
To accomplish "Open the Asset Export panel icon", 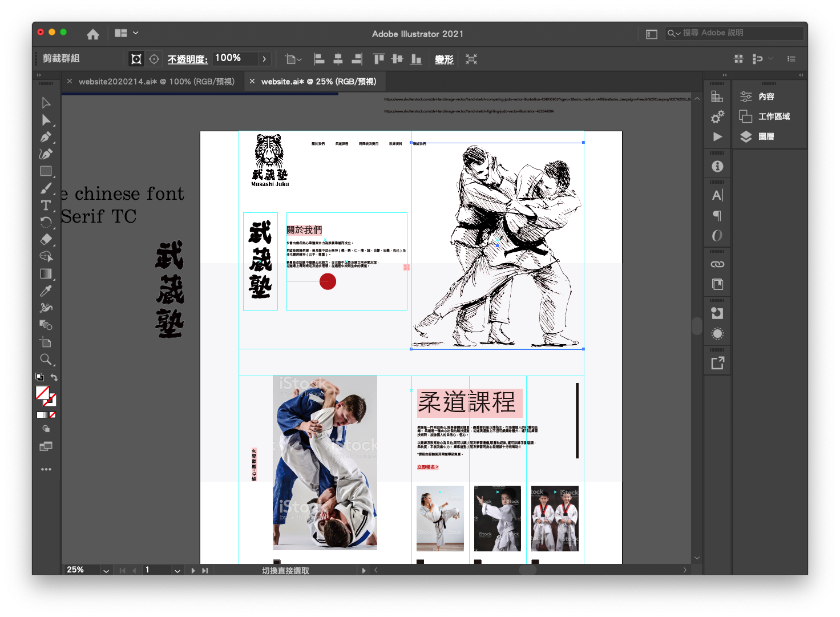I will tap(717, 363).
